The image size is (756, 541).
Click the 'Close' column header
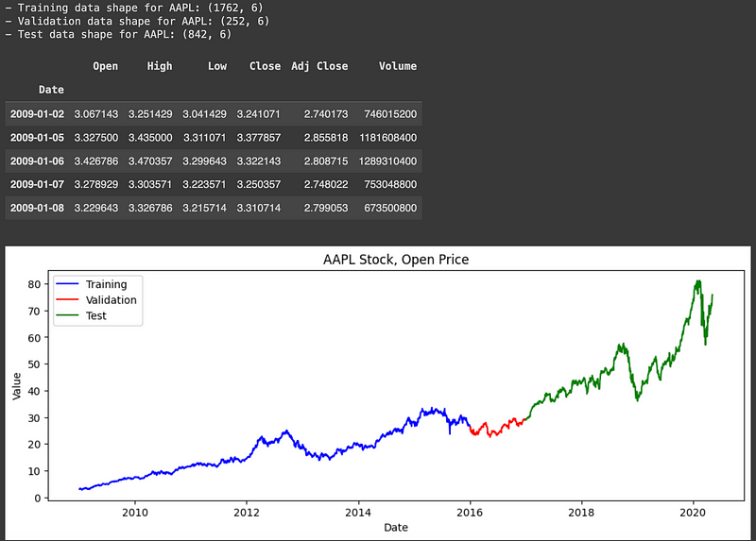point(265,66)
